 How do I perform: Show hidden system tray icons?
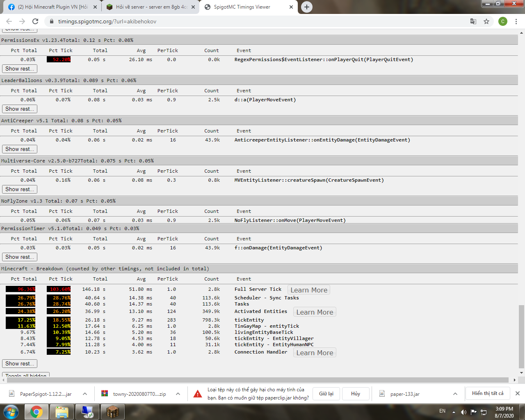454,412
